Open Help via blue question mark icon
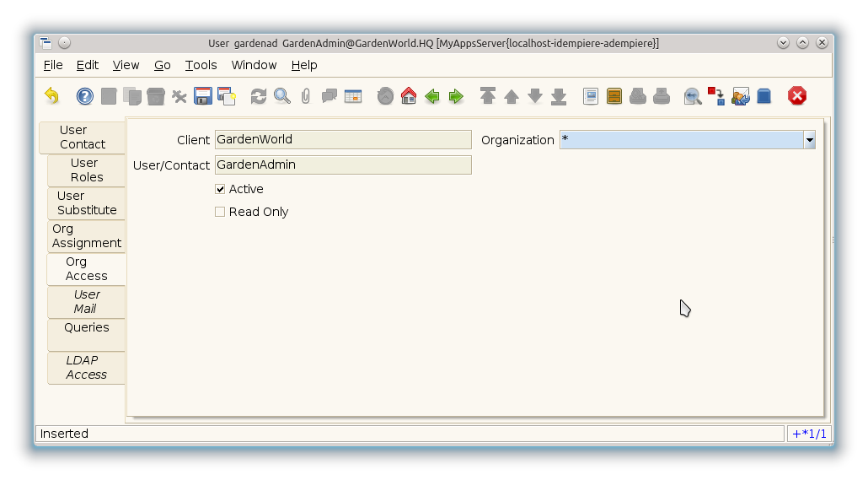This screenshot has height=480, width=868. point(85,96)
